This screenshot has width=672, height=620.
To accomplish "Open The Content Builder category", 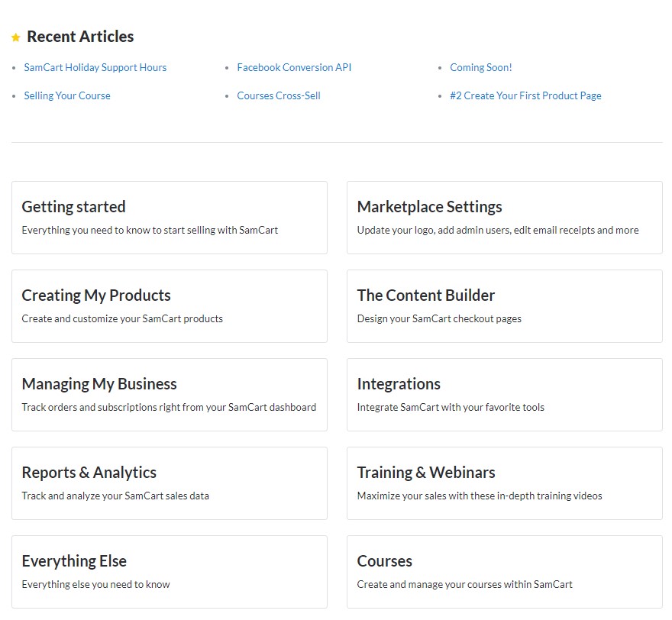I will 504,306.
